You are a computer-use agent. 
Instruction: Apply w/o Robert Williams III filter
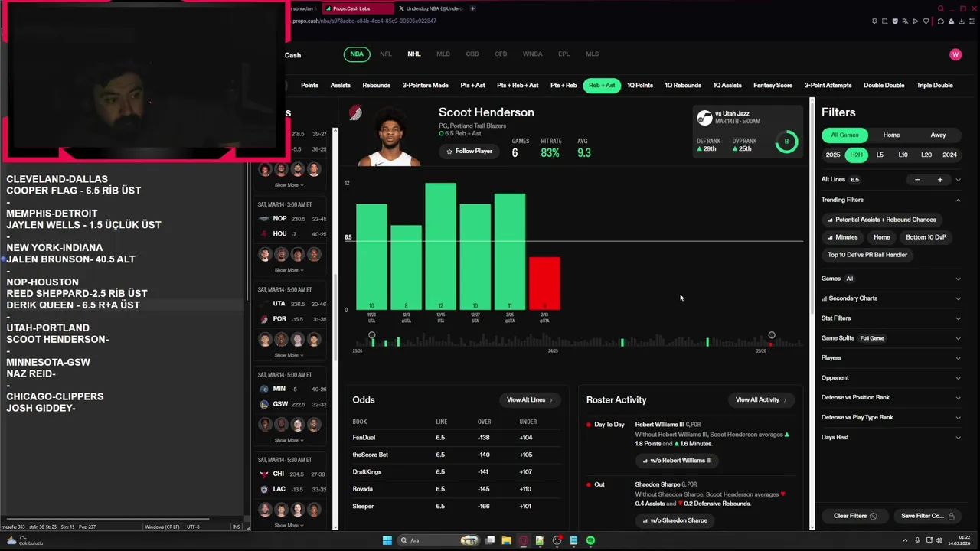(x=677, y=461)
